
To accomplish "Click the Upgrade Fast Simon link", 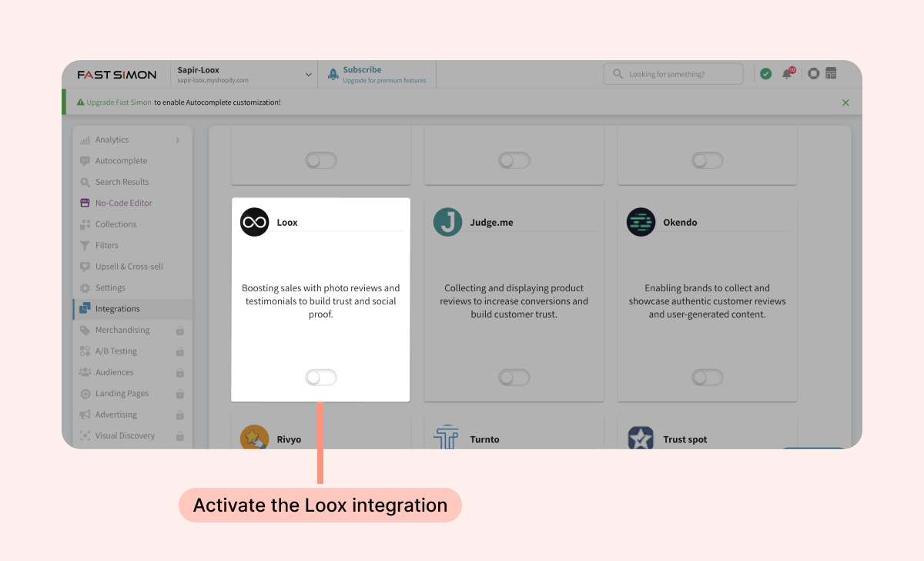I will 119,102.
